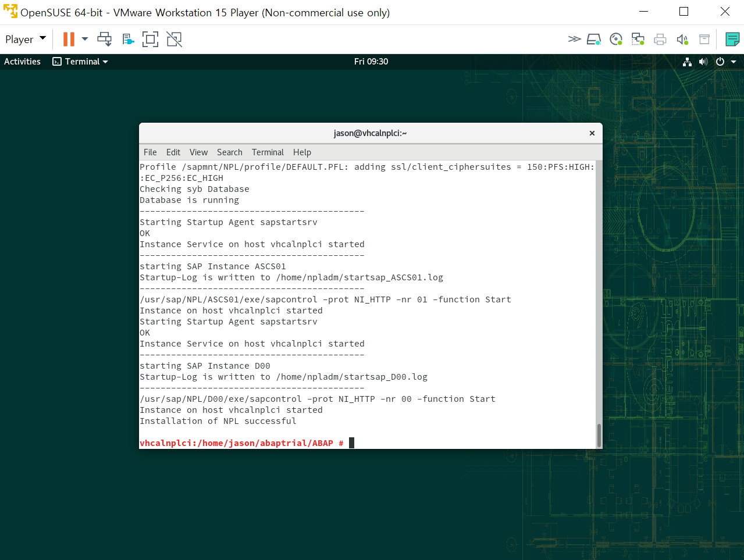Image resolution: width=744 pixels, height=560 pixels.
Task: Click the sound card device icon
Action: (682, 39)
